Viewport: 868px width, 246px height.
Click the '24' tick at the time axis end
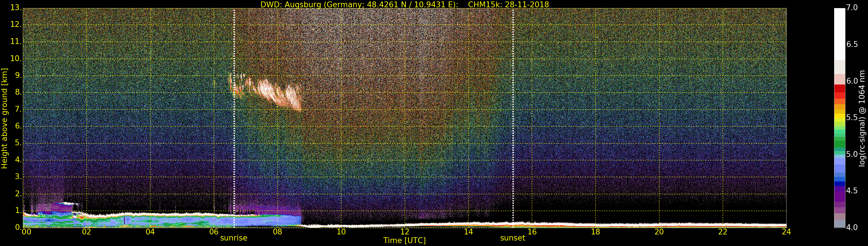click(786, 232)
